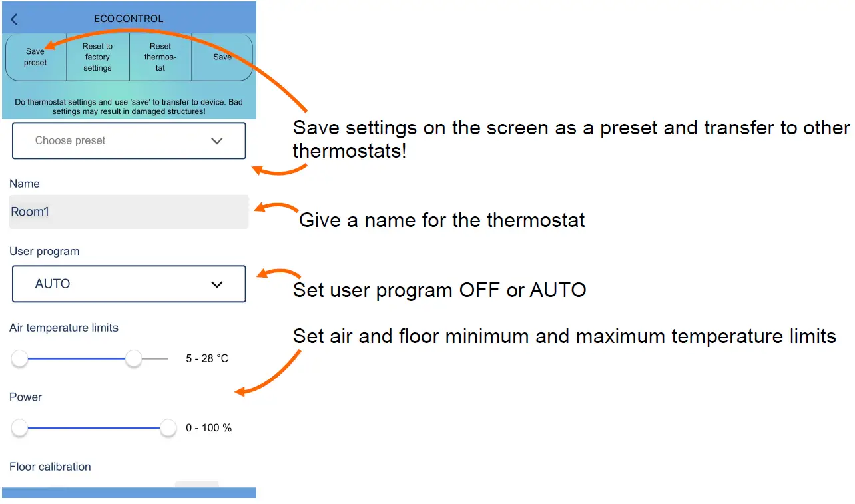Click Reset to factory settings
This screenshot has height=504, width=855.
(x=97, y=57)
